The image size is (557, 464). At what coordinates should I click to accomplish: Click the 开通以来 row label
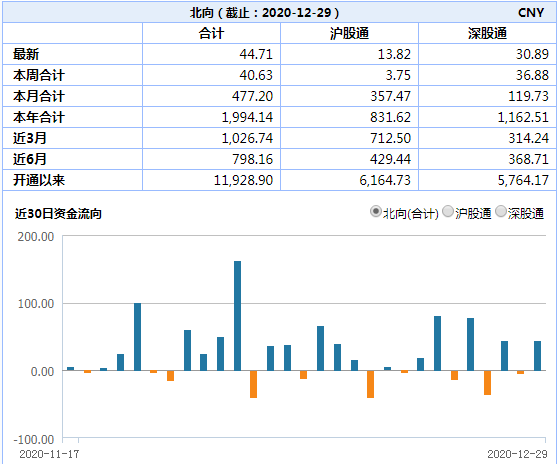[39, 180]
